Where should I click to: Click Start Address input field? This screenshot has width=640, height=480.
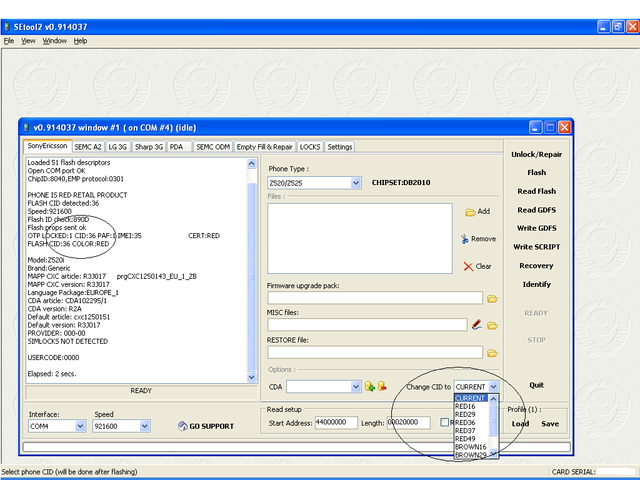pos(336,422)
